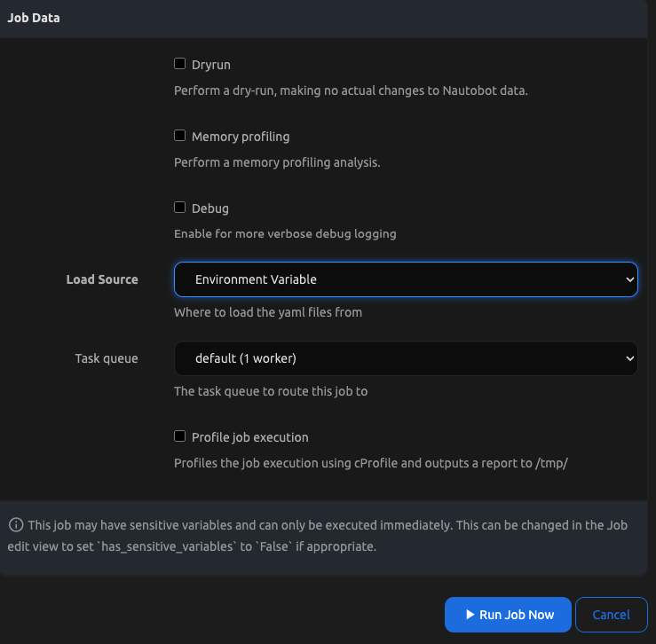The height and width of the screenshot is (644, 656).
Task: Click the Task queue field label
Action: pyautogui.click(x=107, y=358)
